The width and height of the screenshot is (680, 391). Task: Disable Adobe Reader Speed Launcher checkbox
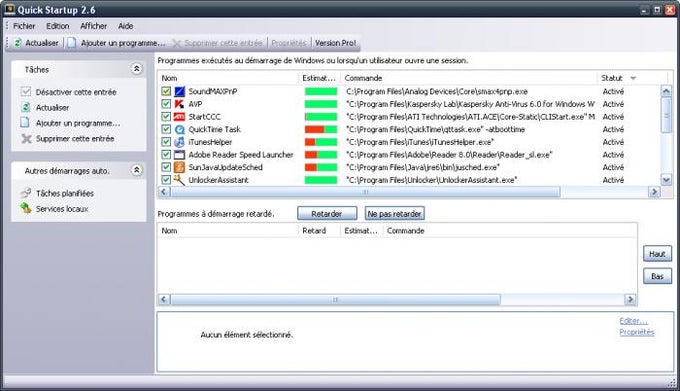(166, 154)
